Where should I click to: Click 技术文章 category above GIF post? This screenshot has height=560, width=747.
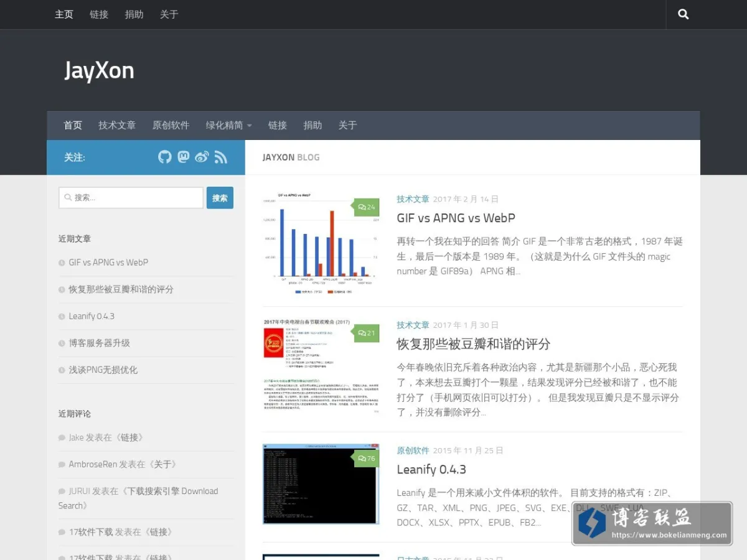coord(413,199)
